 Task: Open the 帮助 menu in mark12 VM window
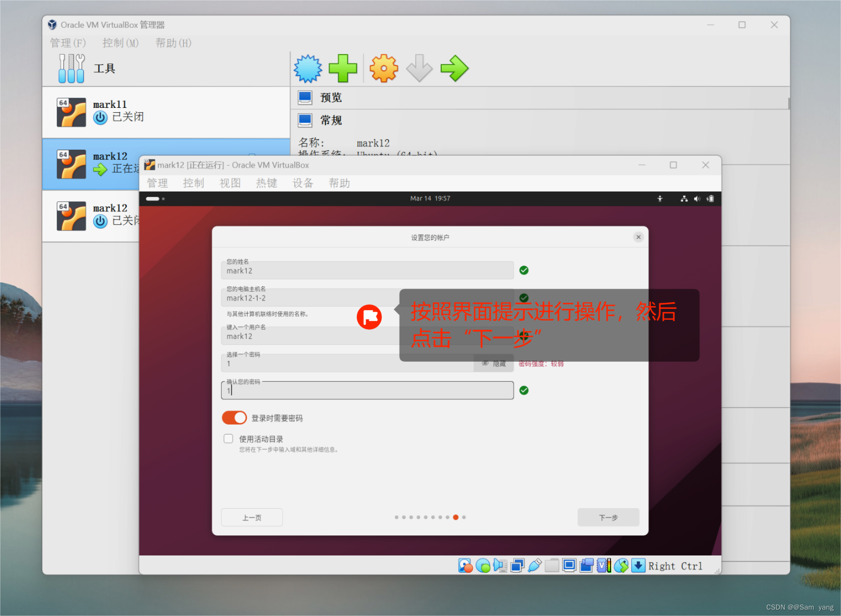(339, 183)
